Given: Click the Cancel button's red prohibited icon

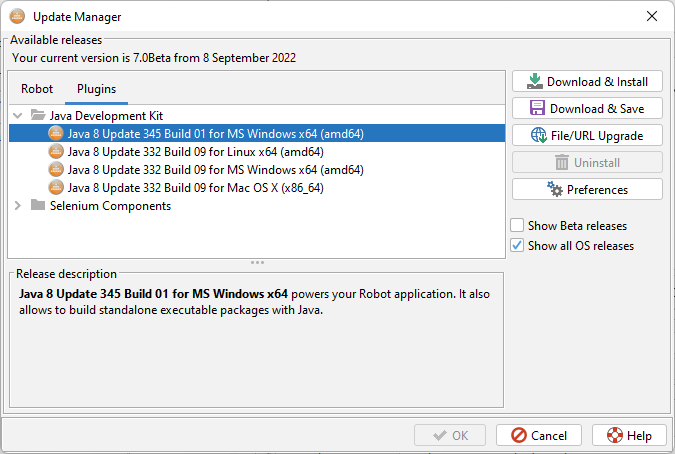Looking at the screenshot, I should coord(518,435).
